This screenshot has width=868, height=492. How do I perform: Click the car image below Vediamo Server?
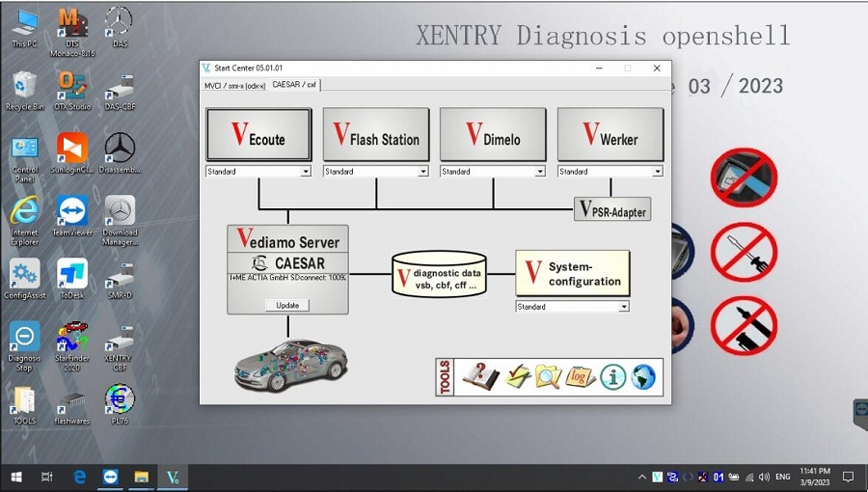(x=291, y=366)
